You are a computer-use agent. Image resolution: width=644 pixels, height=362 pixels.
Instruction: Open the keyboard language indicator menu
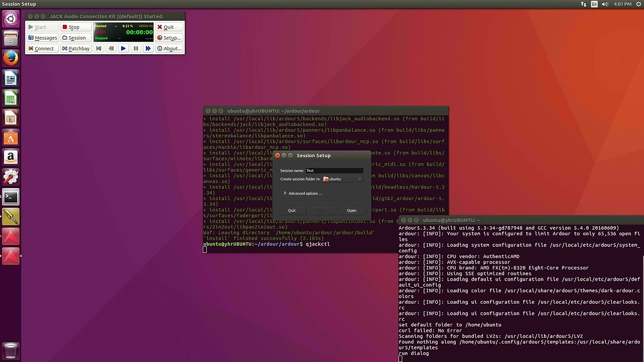click(x=594, y=4)
